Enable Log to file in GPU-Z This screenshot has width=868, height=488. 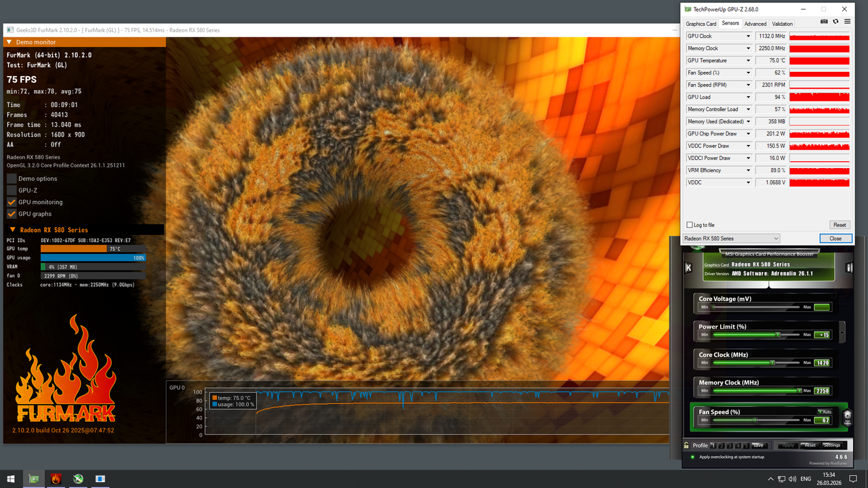coord(690,225)
